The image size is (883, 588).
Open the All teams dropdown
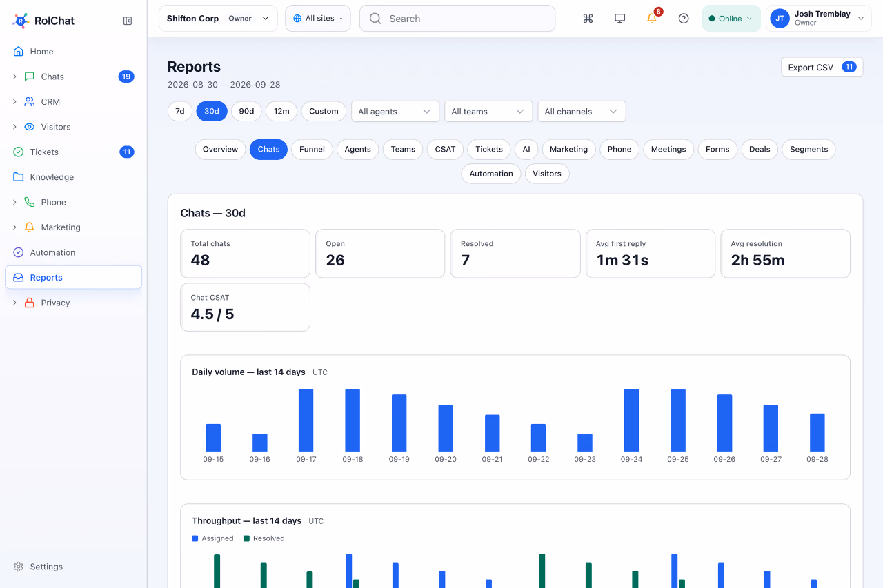488,112
